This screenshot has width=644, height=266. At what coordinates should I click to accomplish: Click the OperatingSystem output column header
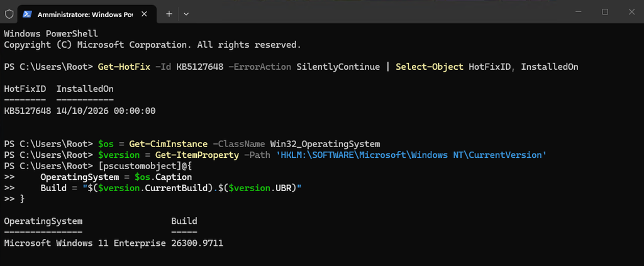(43, 221)
